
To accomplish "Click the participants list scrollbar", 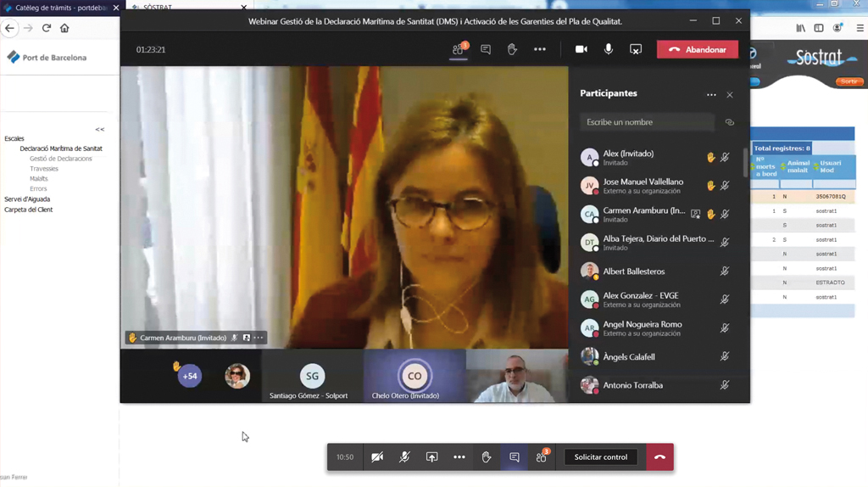I will coord(746,163).
